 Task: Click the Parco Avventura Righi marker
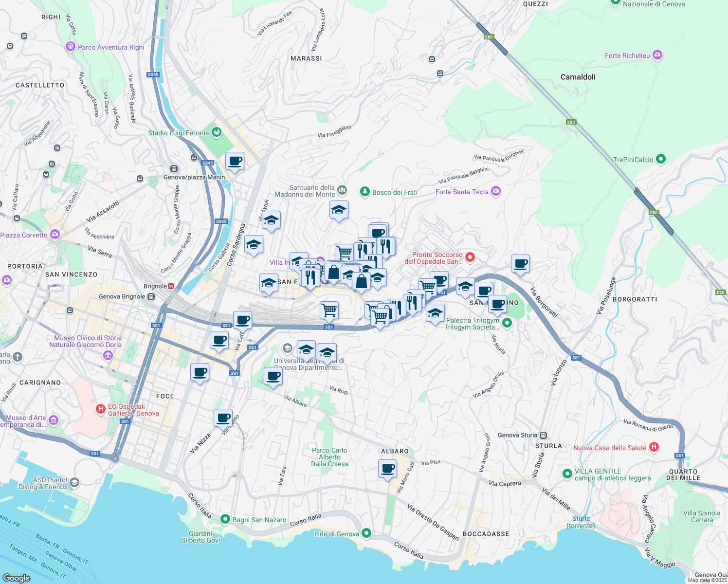click(70, 47)
